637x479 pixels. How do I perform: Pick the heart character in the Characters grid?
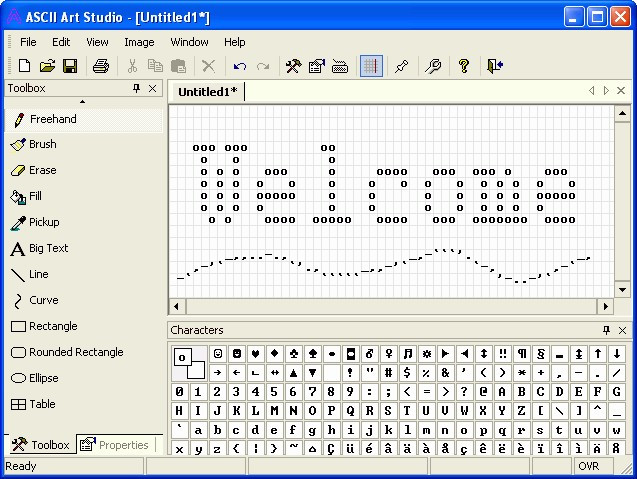(255, 354)
